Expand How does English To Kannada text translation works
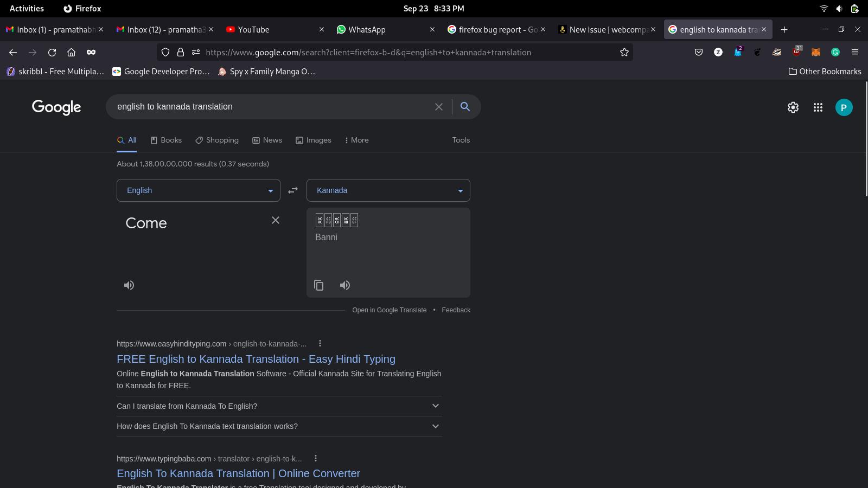This screenshot has height=488, width=868. (279, 426)
